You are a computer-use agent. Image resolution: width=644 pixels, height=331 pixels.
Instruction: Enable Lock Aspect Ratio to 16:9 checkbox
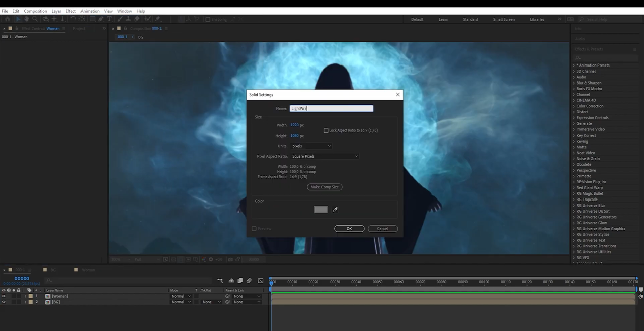(x=326, y=130)
